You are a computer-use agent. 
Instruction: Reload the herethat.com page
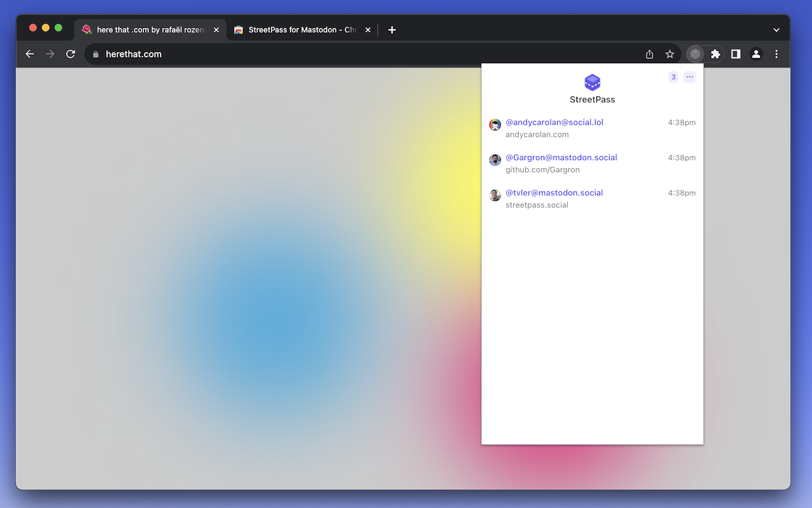[x=70, y=54]
